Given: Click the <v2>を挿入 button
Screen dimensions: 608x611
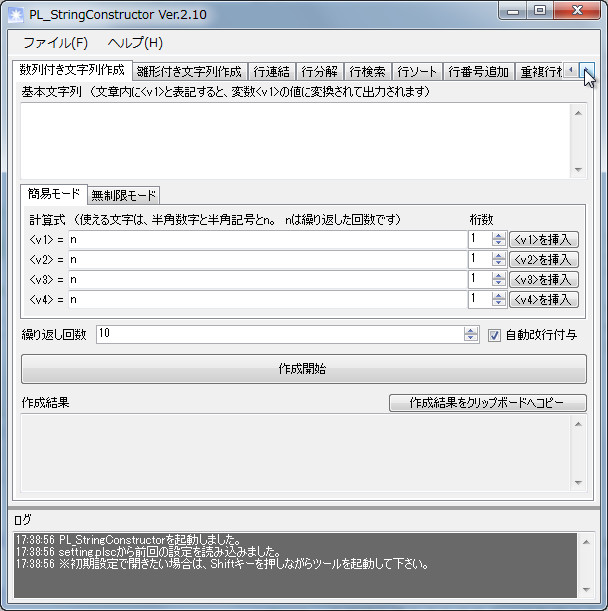Looking at the screenshot, I should (544, 260).
